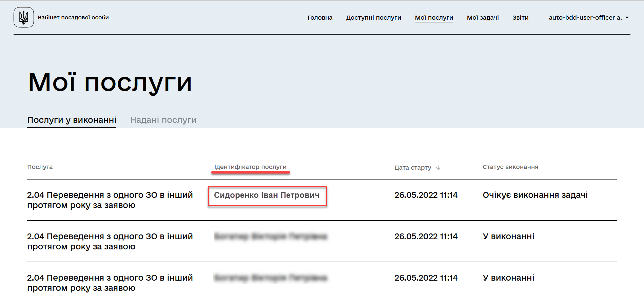Screen dimensions: 644x302
Task: Click the Очікує виконання задачі status
Action: point(535,195)
